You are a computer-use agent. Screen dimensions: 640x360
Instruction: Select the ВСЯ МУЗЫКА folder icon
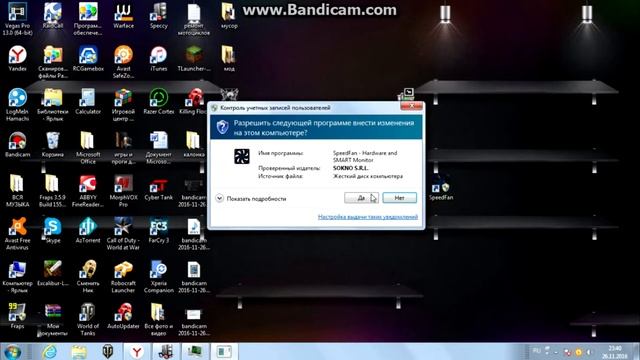coord(17,190)
